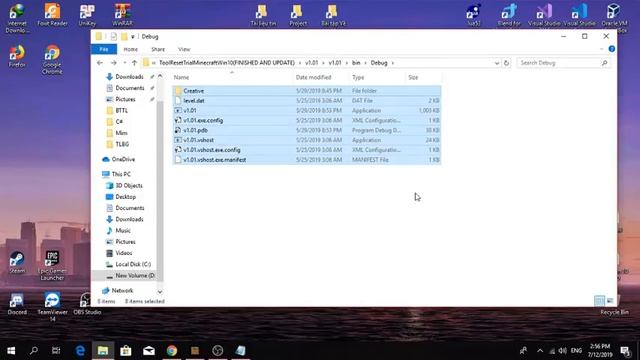Viewport: 640px width, 360px height.
Task: Go up one folder level
Action: click(134, 63)
